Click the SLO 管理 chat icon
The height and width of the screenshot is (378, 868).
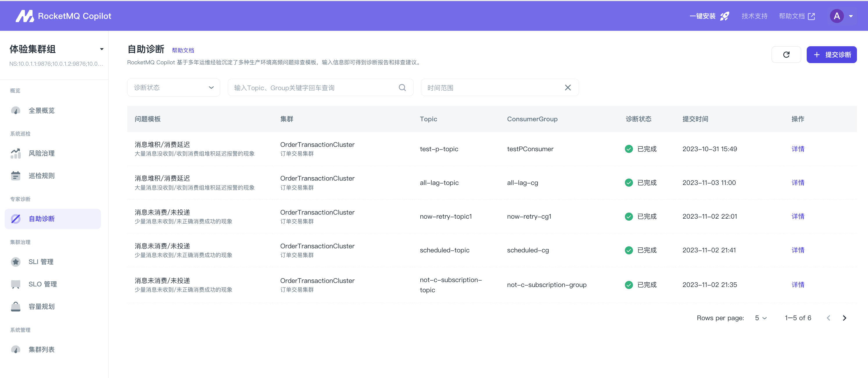15,284
